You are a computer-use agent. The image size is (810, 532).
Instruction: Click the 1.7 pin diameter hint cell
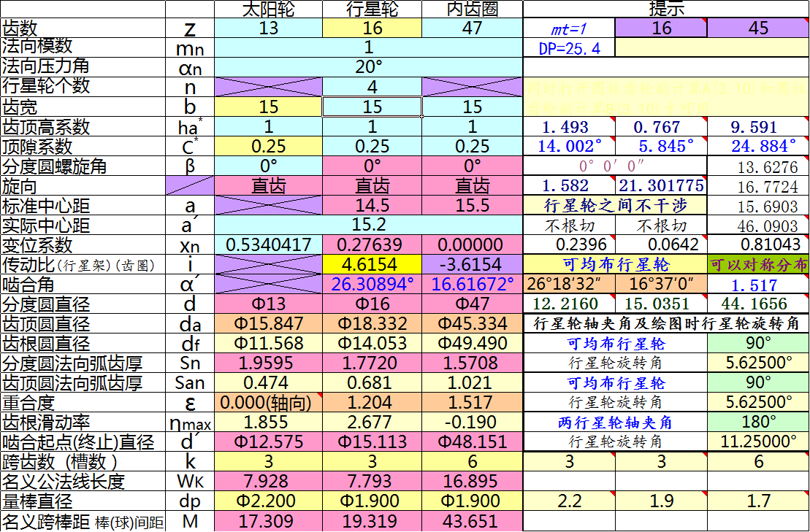pyautogui.click(x=758, y=501)
